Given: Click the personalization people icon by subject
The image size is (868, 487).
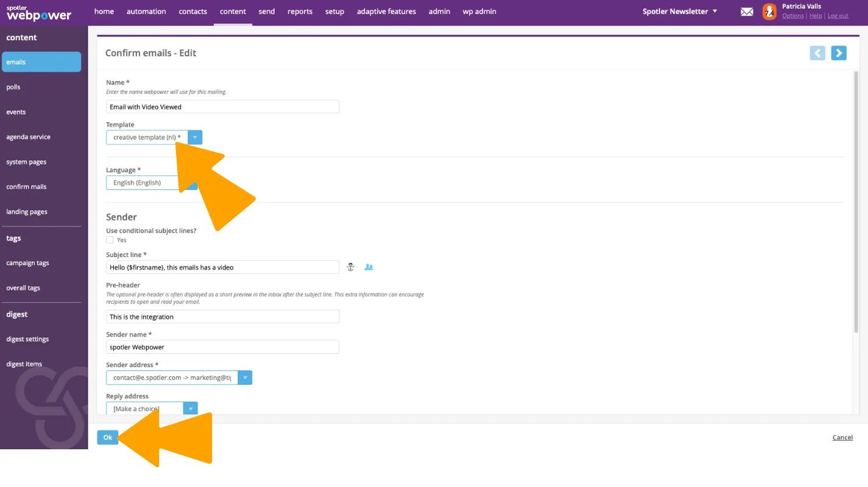Looking at the screenshot, I should (369, 267).
